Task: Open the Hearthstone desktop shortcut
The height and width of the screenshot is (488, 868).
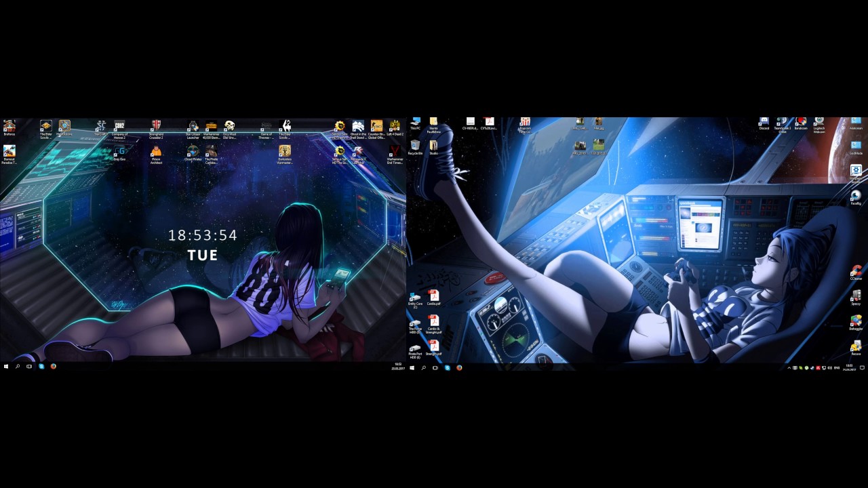Action: click(64, 126)
